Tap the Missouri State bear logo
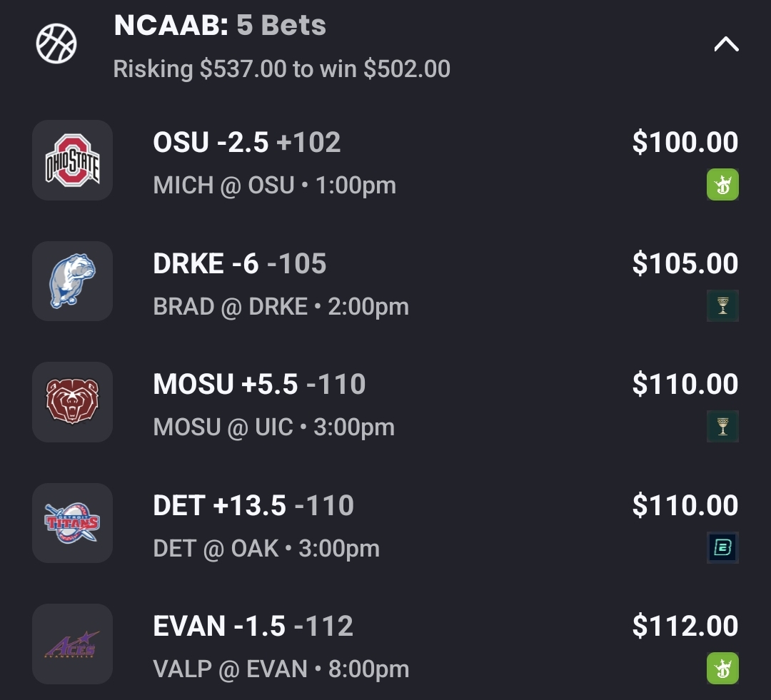771x700 pixels. point(72,402)
